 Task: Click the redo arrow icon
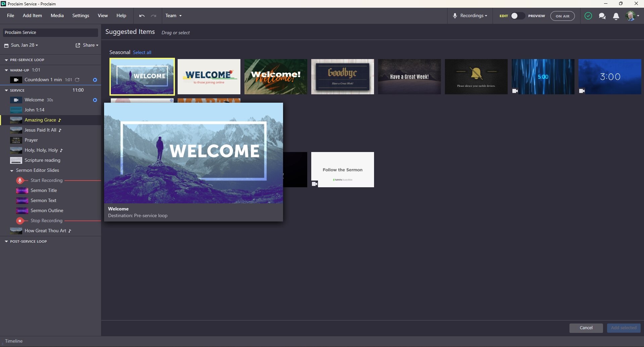(153, 16)
